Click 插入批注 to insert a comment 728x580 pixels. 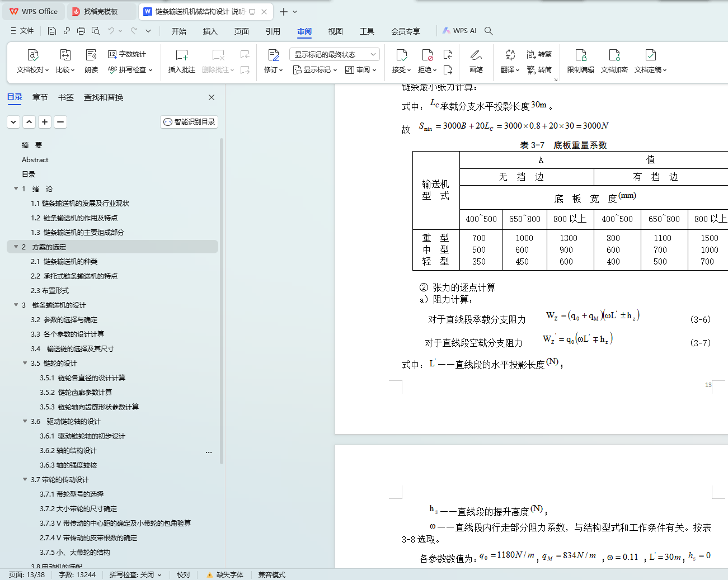click(x=182, y=61)
